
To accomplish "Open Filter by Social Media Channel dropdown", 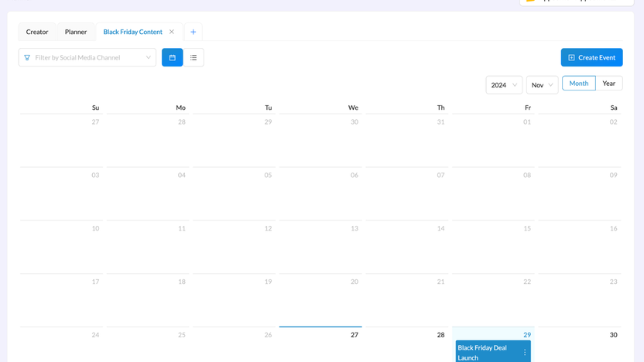I will tap(87, 57).
